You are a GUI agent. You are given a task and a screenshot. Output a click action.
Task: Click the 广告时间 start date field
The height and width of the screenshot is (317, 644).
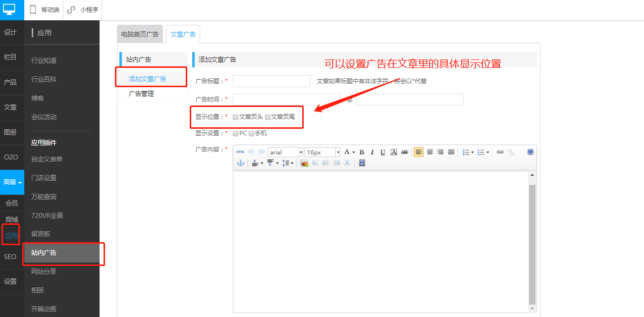coord(286,100)
